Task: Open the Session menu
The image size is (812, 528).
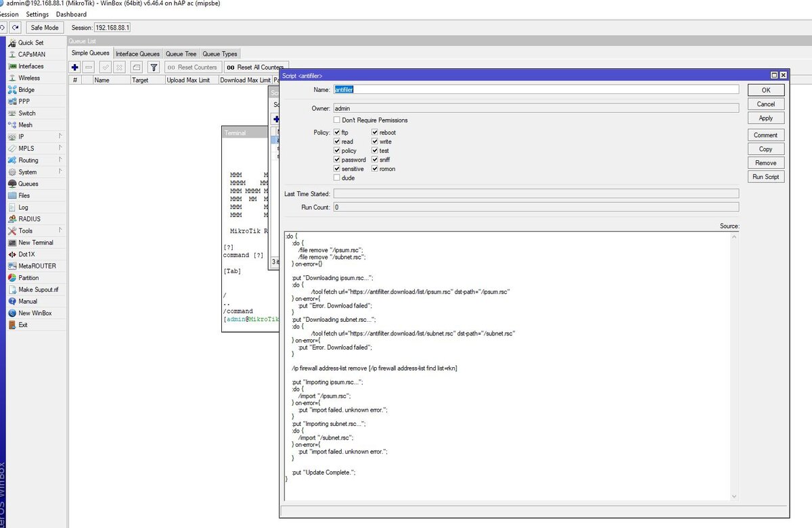Action: [9, 14]
